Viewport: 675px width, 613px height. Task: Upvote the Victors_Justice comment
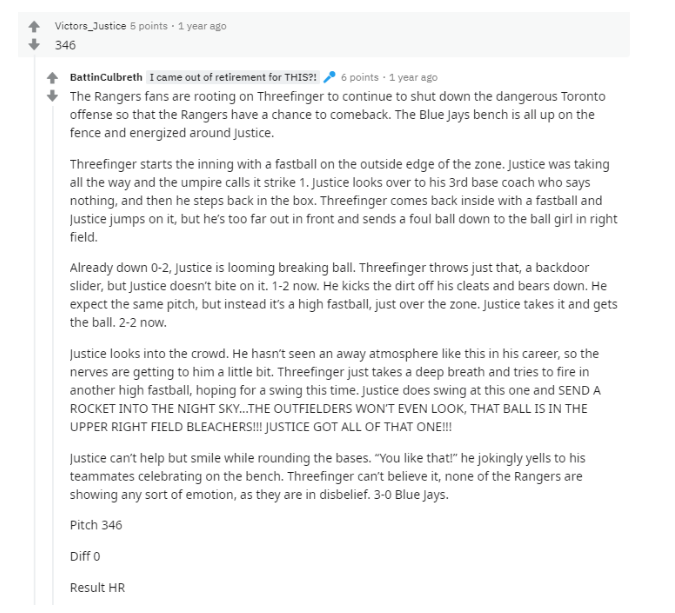(x=34, y=27)
